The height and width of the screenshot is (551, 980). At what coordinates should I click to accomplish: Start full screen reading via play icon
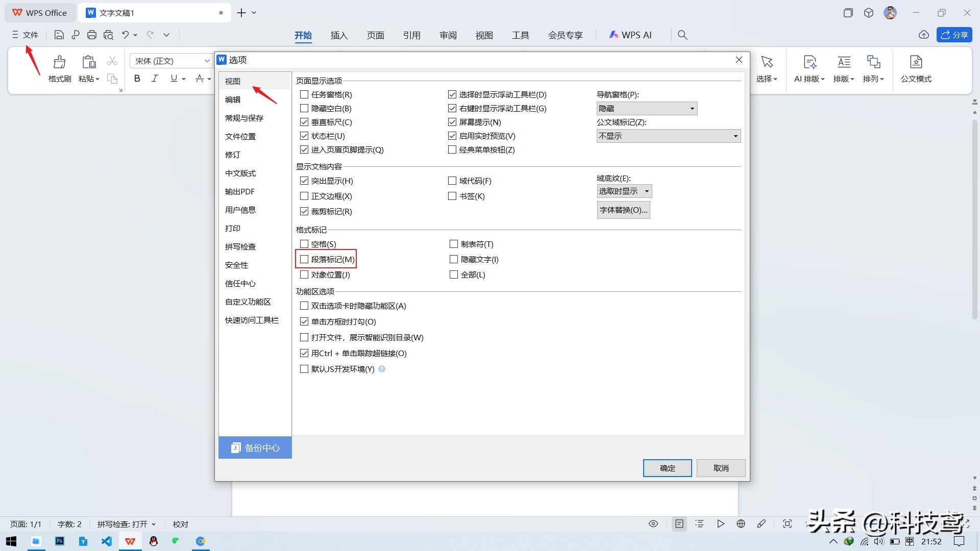tap(721, 523)
